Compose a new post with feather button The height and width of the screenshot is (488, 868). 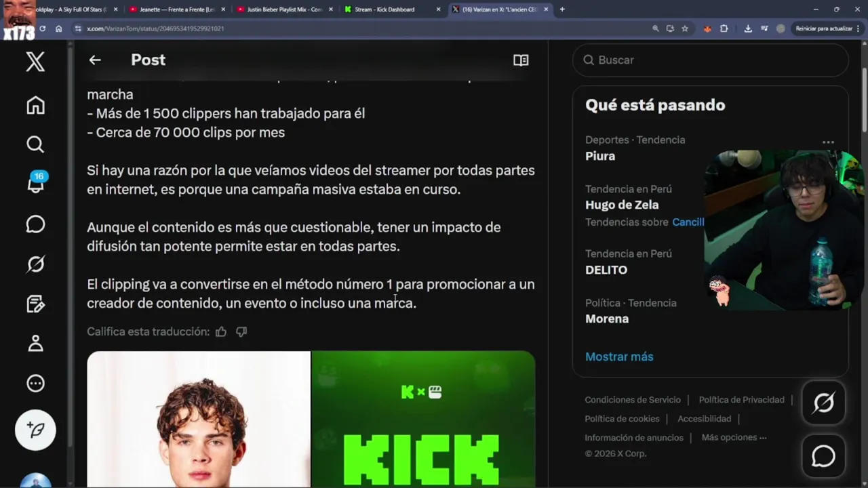tap(35, 430)
